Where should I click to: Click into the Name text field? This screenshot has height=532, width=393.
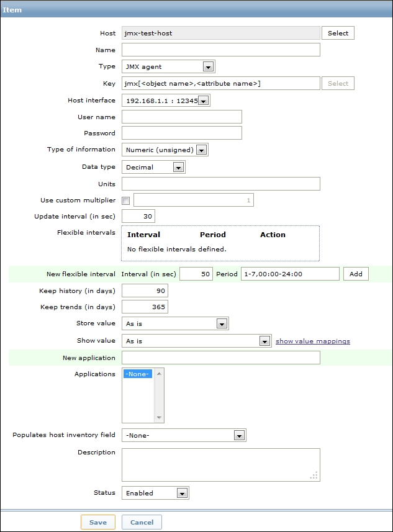pyautogui.click(x=220, y=50)
